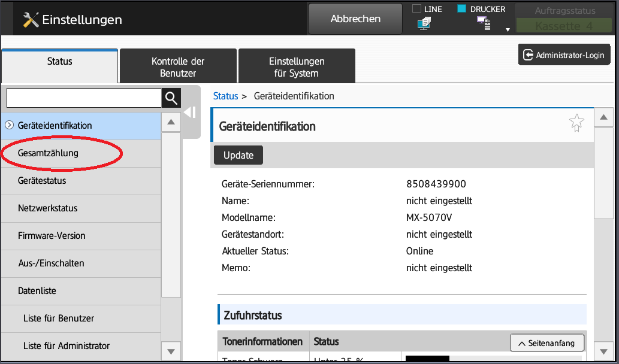Toggle the LINE indicator checkbox

click(416, 9)
